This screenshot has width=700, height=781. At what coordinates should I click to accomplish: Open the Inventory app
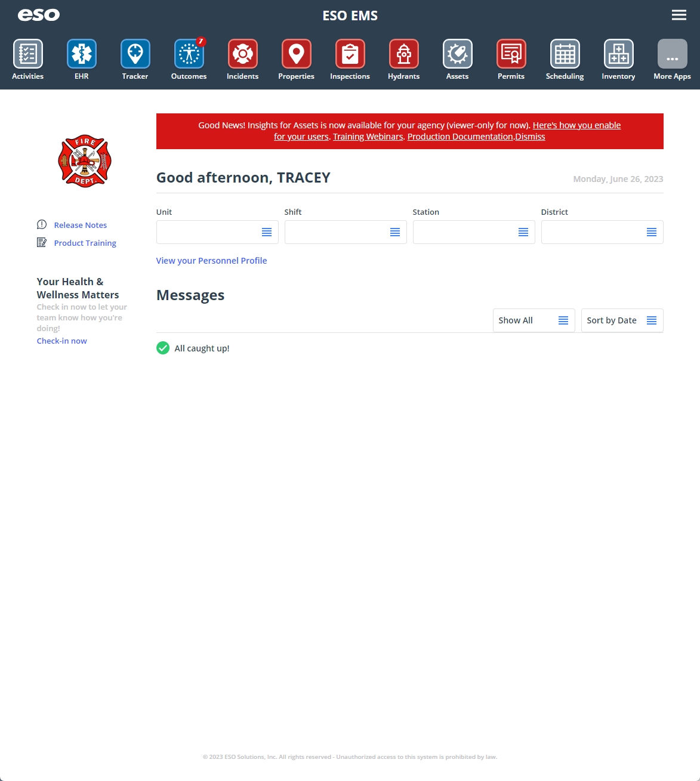(619, 59)
